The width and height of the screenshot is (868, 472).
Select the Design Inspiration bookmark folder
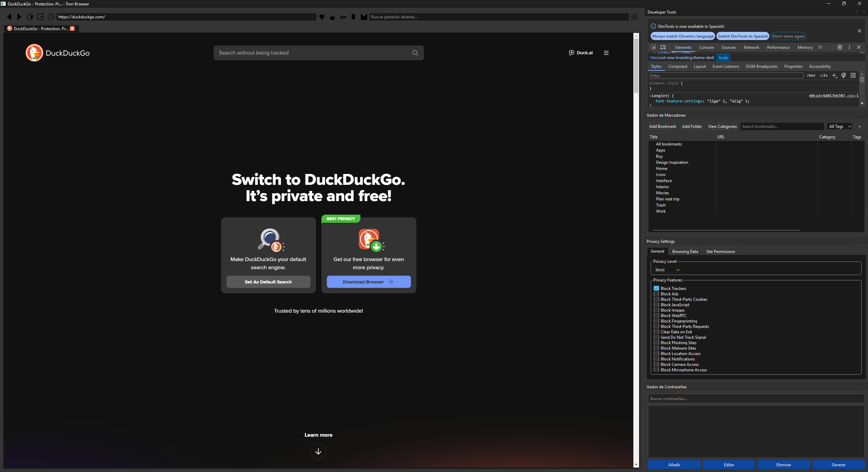tap(672, 162)
